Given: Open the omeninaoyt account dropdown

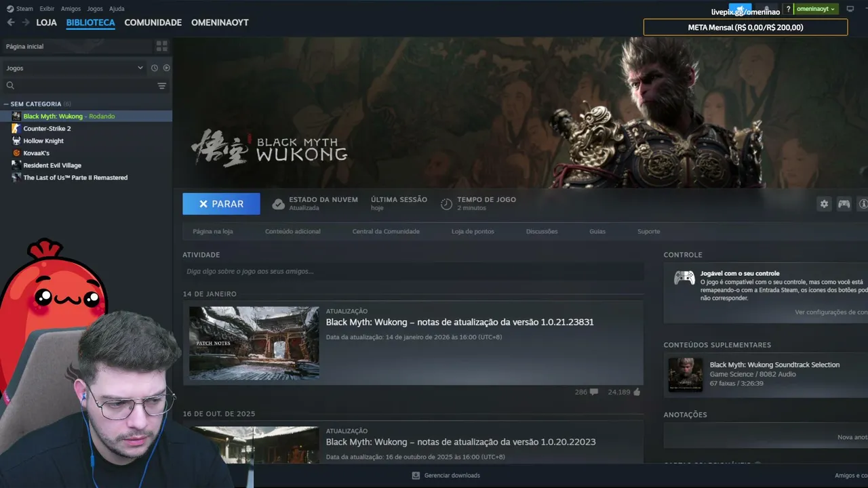Looking at the screenshot, I should (x=816, y=9).
